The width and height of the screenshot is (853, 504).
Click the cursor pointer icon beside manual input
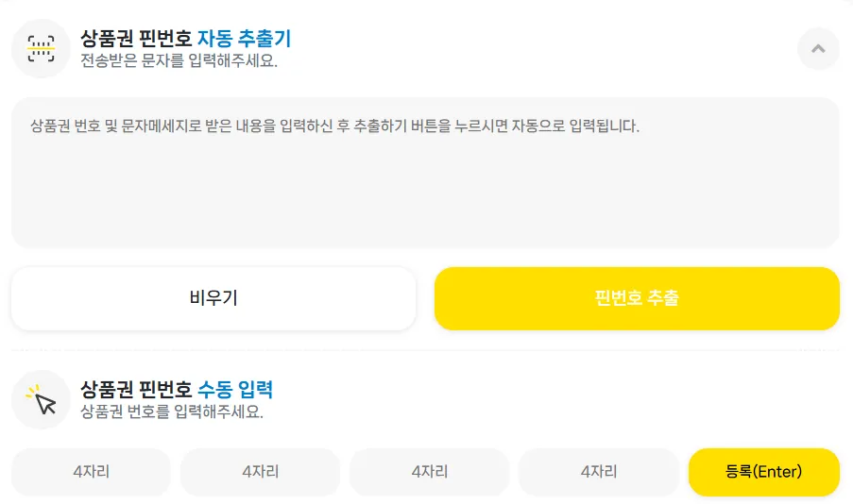41,399
